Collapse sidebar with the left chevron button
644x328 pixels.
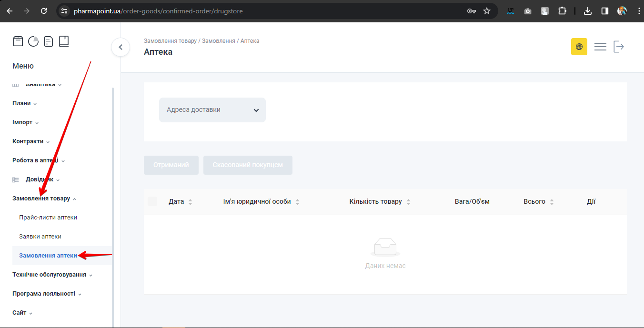[121, 47]
